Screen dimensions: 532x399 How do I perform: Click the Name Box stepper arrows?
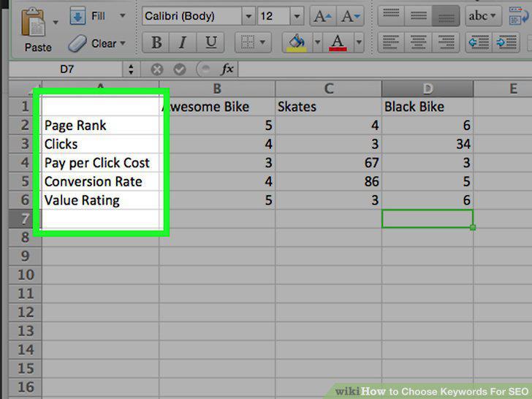(131, 69)
